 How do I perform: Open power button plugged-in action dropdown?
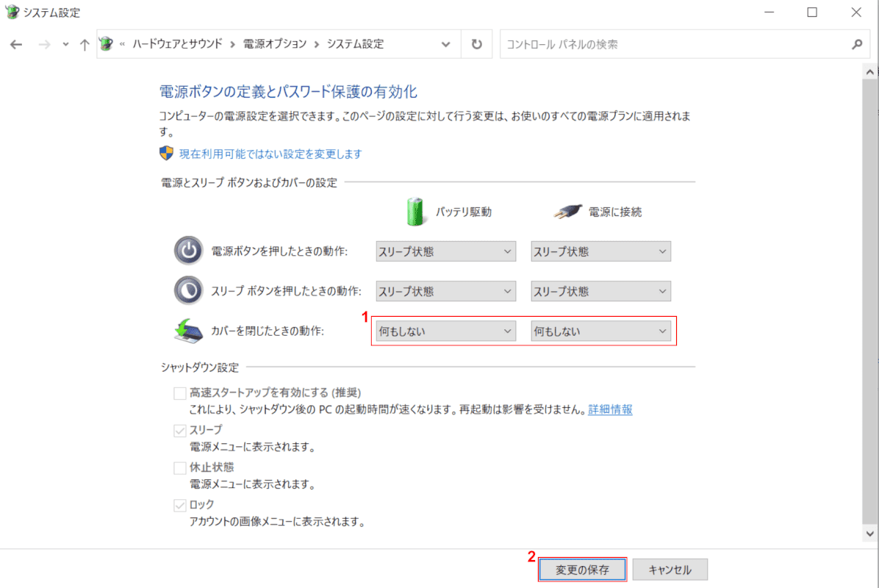[x=600, y=251]
